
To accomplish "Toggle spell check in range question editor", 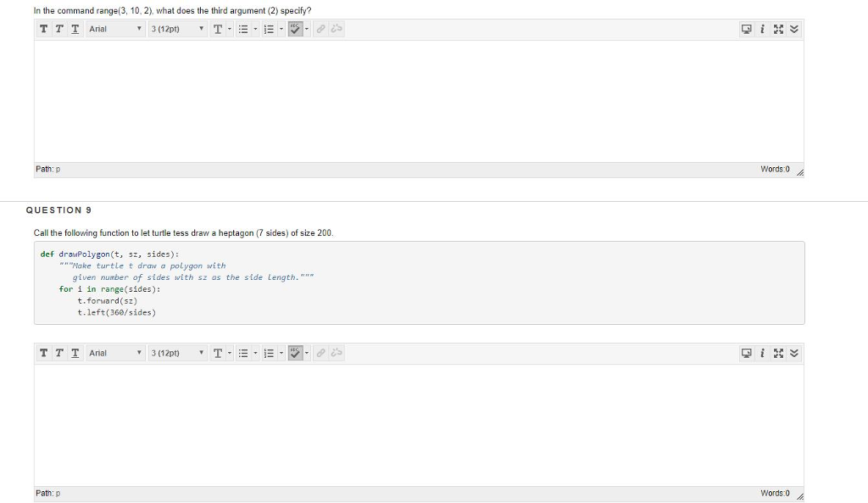I will (295, 29).
